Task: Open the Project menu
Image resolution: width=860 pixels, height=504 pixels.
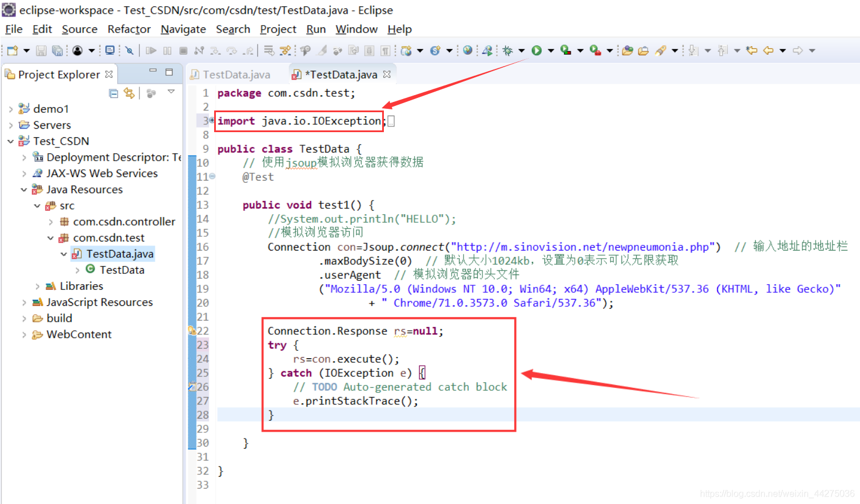Action: (278, 29)
